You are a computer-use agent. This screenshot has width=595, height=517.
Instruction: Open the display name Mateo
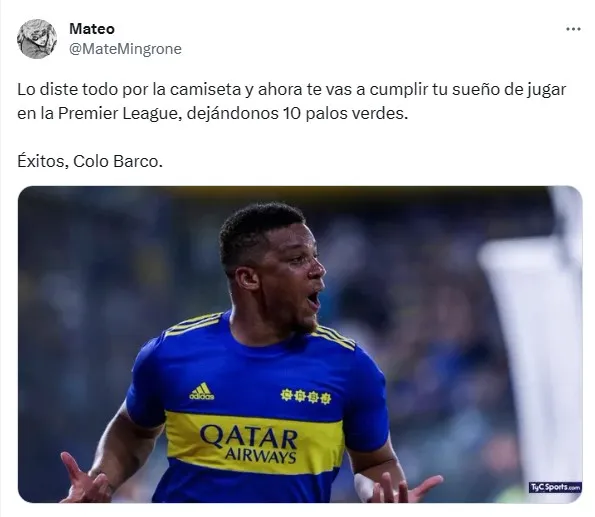coord(92,29)
